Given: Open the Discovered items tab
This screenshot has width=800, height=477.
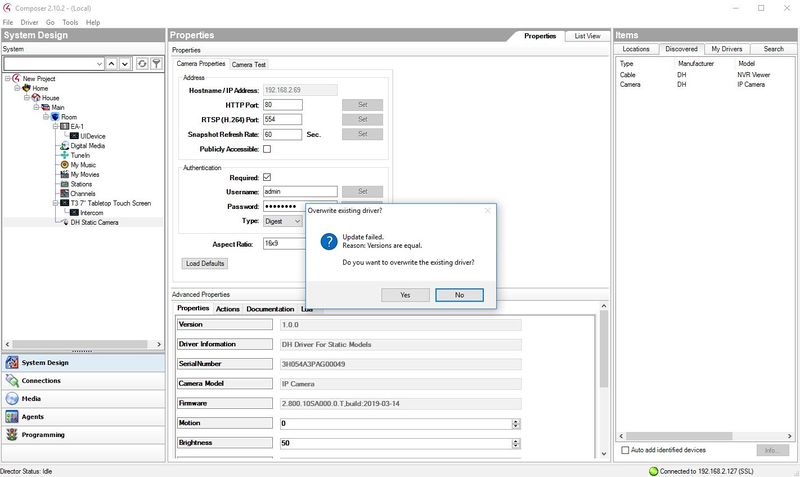Looking at the screenshot, I should pyautogui.click(x=681, y=49).
